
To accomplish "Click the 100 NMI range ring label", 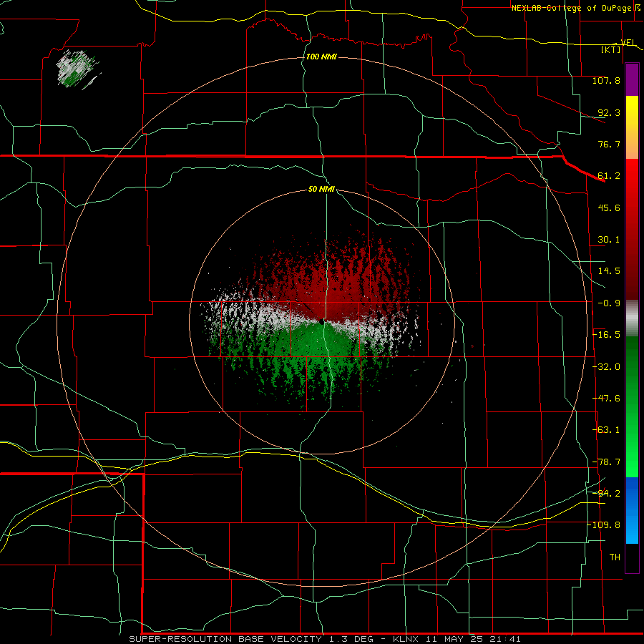I will tap(321, 57).
